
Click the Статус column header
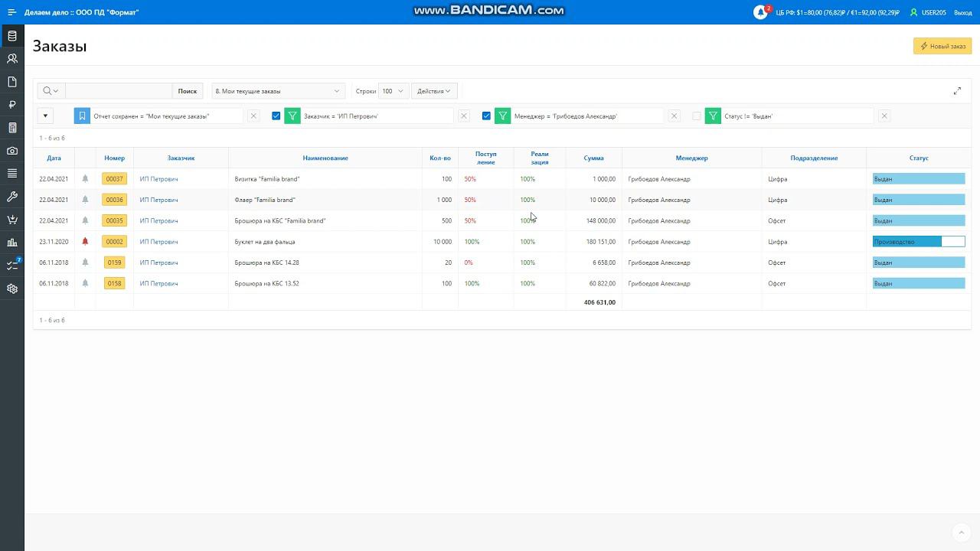pyautogui.click(x=919, y=158)
